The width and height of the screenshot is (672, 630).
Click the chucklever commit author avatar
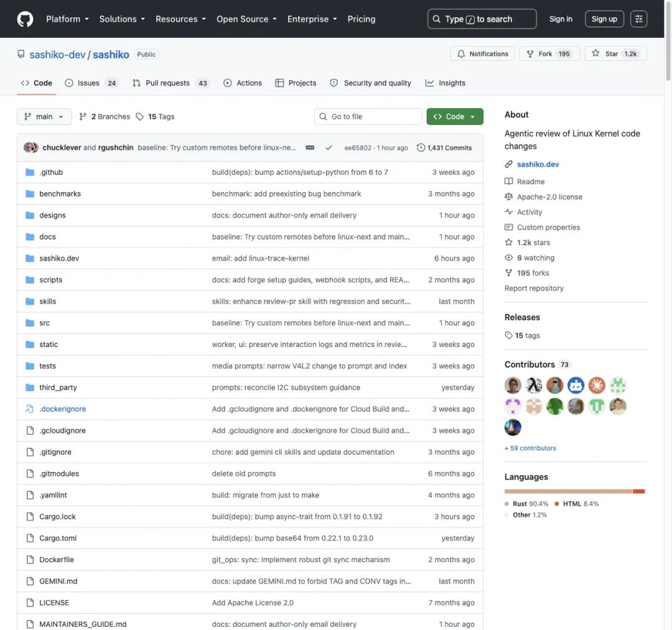29,147
